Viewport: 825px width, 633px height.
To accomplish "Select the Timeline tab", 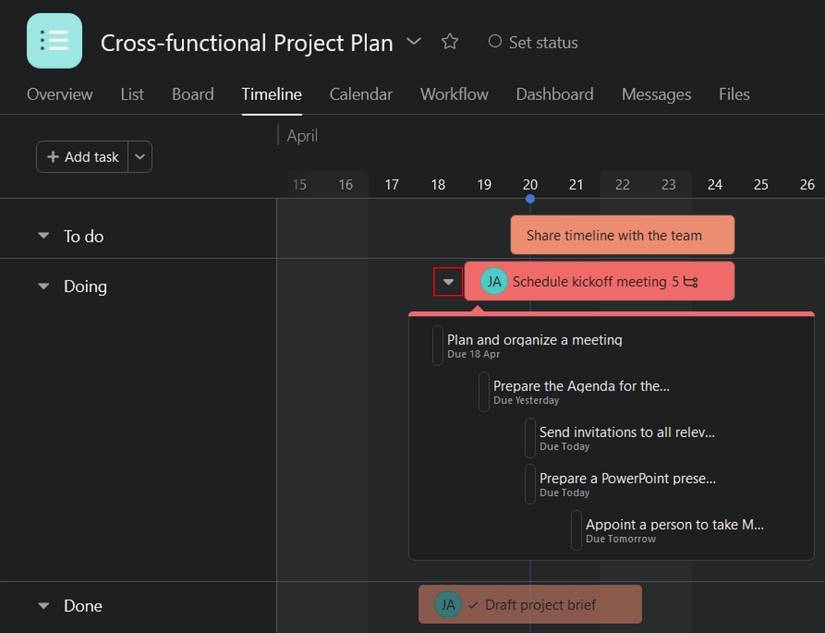I will [271, 94].
